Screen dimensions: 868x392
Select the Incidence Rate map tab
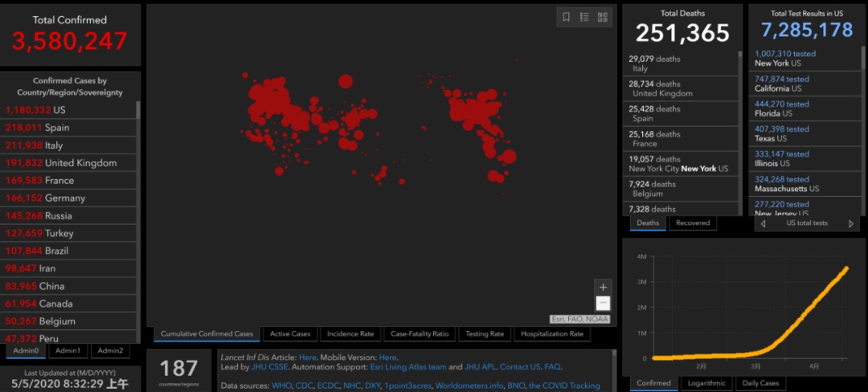pyautogui.click(x=350, y=334)
